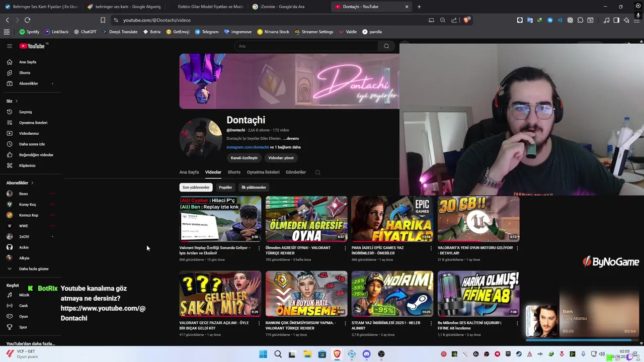Select the Son yüklenenler filter chip

coord(196,187)
